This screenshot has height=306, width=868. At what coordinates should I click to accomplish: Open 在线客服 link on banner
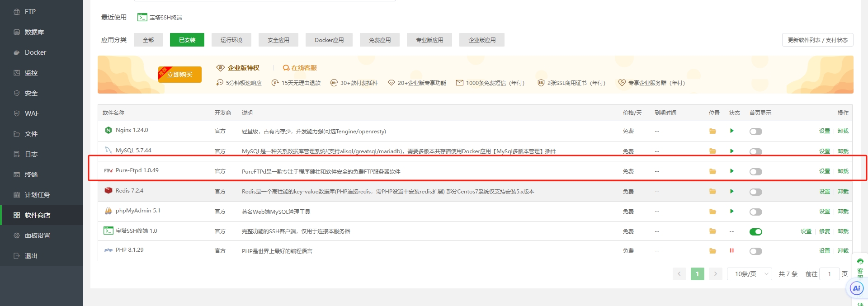[300, 68]
